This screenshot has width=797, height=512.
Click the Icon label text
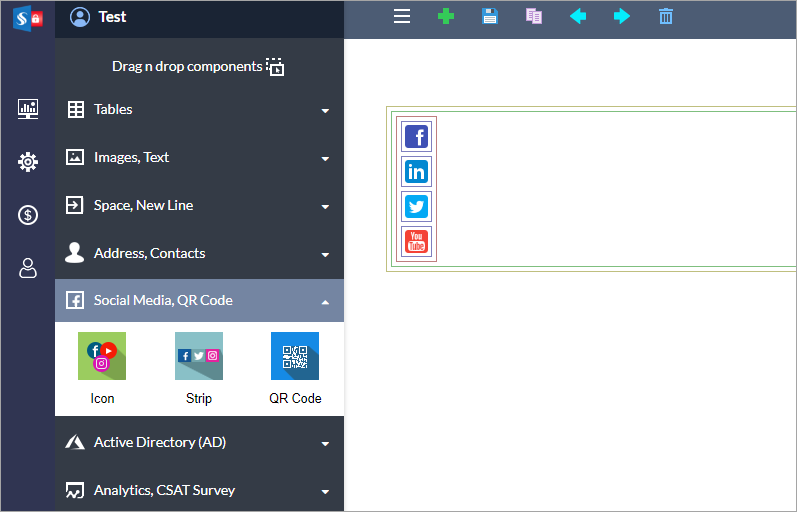tap(102, 398)
